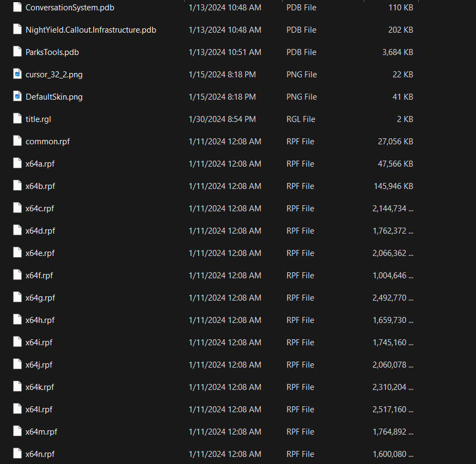Select the x64i.rpf file name
Screen dimensions: 476x464
click(39, 343)
